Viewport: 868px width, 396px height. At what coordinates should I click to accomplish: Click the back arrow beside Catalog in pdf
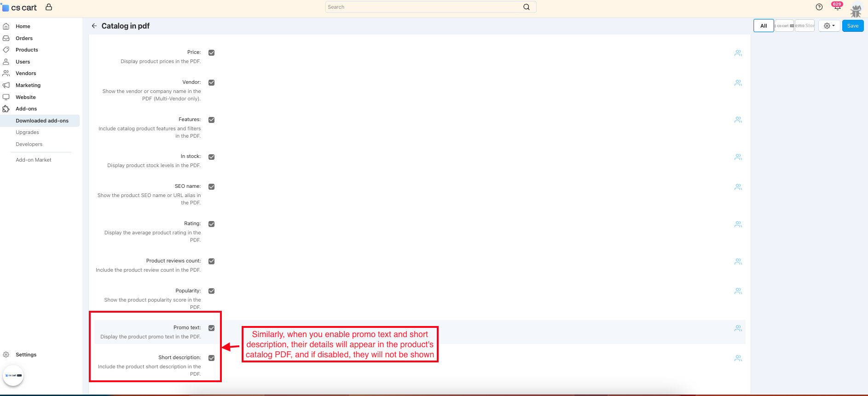tap(94, 26)
